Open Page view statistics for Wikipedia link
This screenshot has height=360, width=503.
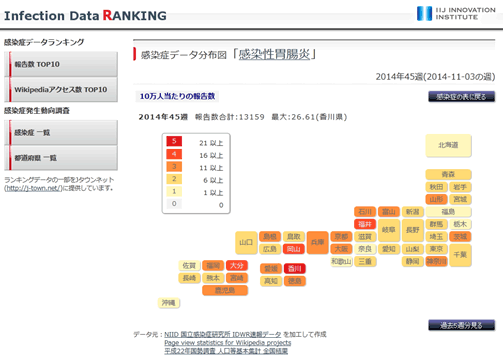click(228, 343)
